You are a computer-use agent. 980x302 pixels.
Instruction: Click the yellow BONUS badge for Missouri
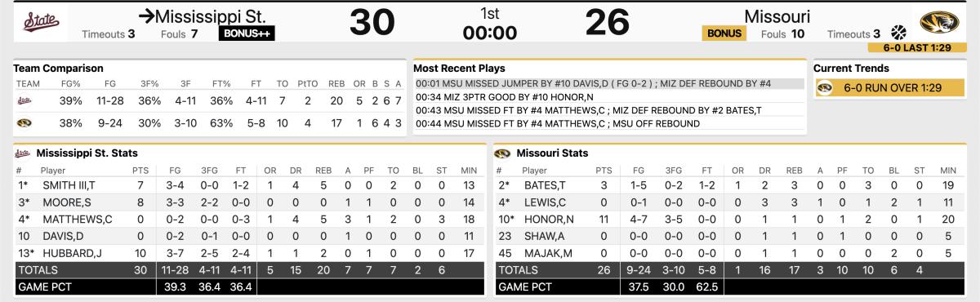click(x=724, y=33)
